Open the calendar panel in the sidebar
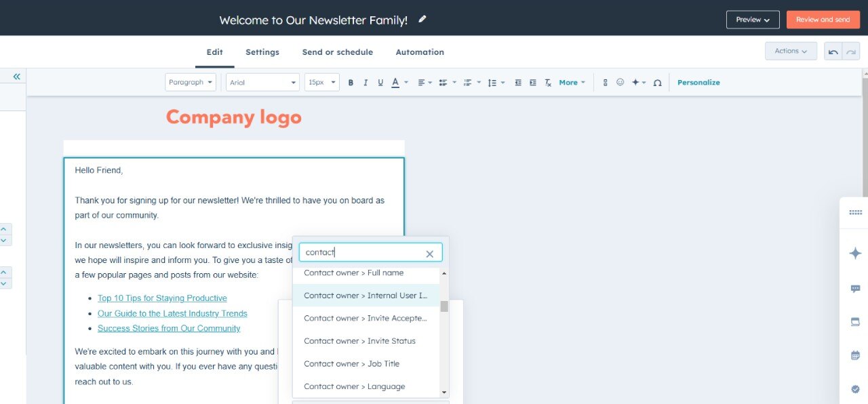The image size is (868, 404). pyautogui.click(x=854, y=355)
